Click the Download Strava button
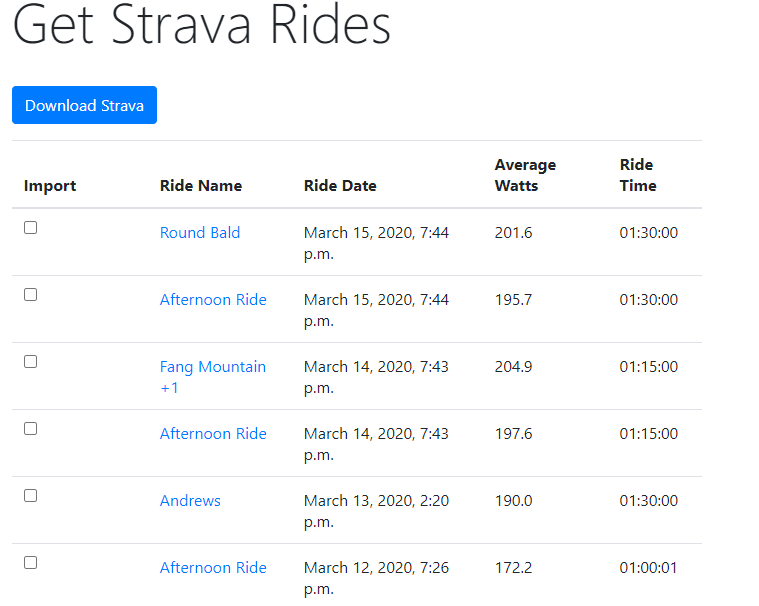The width and height of the screenshot is (759, 606). [x=84, y=105]
